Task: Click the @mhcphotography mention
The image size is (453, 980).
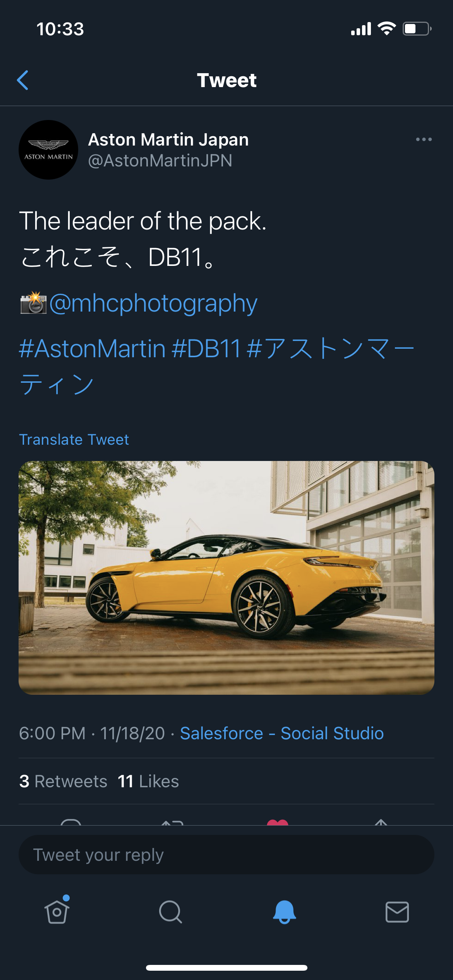Action: 153,303
